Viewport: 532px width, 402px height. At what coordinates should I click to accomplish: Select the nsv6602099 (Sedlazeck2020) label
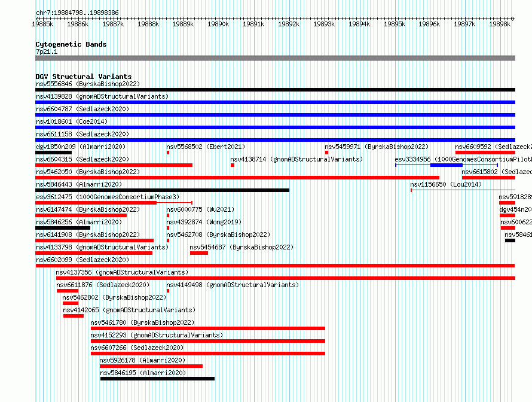pyautogui.click(x=82, y=260)
